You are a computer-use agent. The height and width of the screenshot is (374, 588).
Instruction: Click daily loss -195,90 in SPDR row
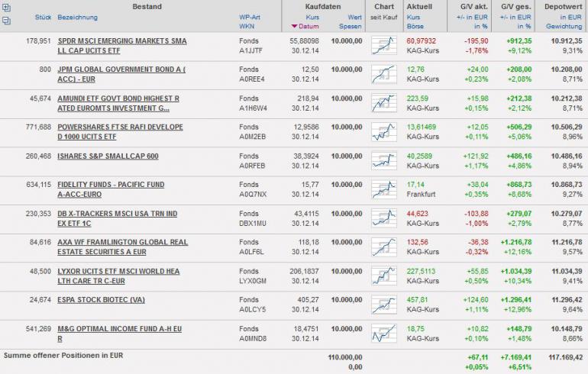(477, 41)
